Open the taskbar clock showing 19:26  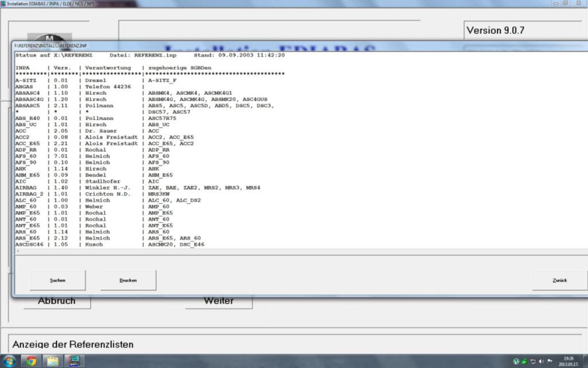(568, 361)
